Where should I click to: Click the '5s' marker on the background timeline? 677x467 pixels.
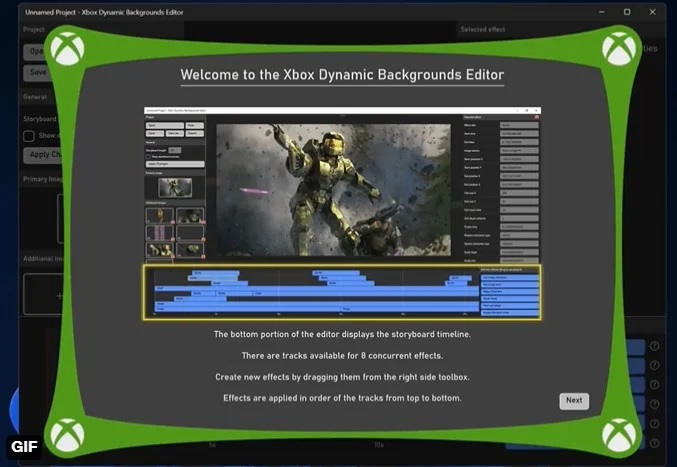point(212,445)
